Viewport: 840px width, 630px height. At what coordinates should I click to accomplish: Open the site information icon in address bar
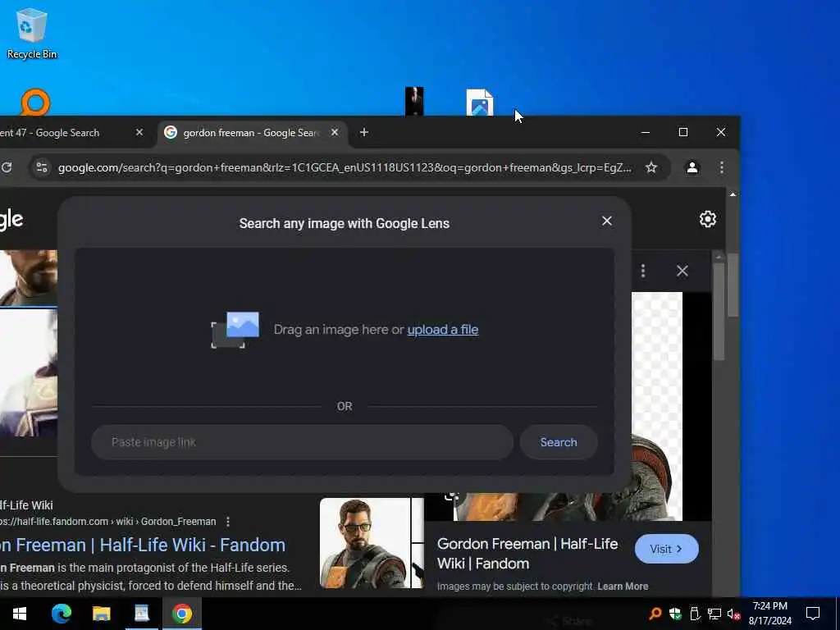coord(42,167)
